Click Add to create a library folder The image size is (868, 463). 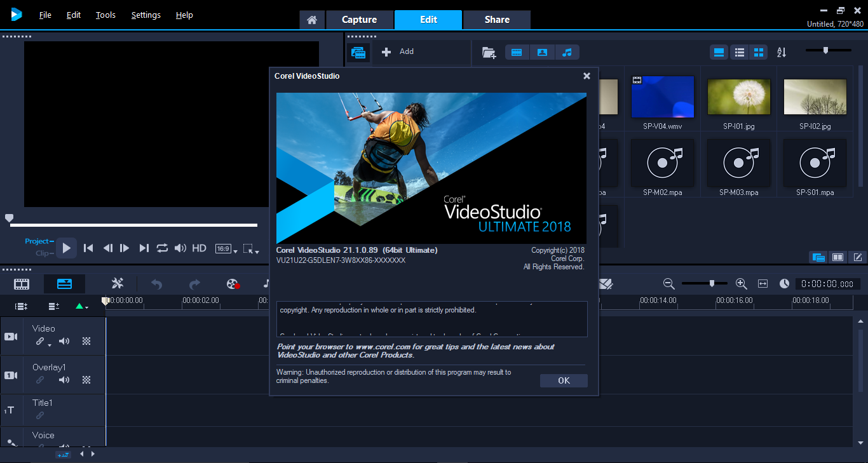tap(398, 51)
